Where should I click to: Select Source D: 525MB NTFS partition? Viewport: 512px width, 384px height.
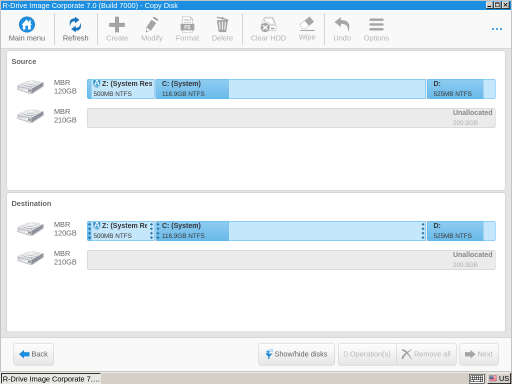pos(461,89)
